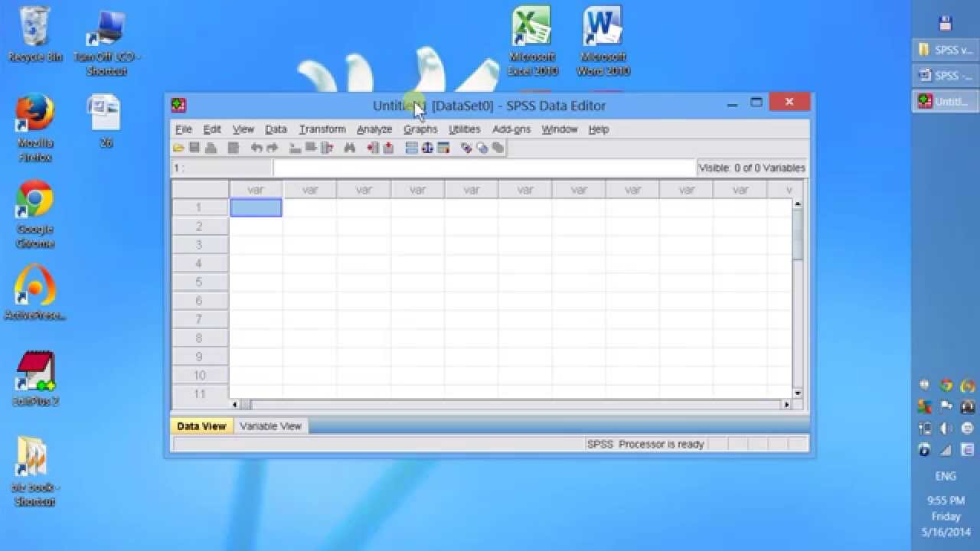Click the Select Cases toolbar icon
Image resolution: width=980 pixels, height=551 pixels.
[x=443, y=148]
